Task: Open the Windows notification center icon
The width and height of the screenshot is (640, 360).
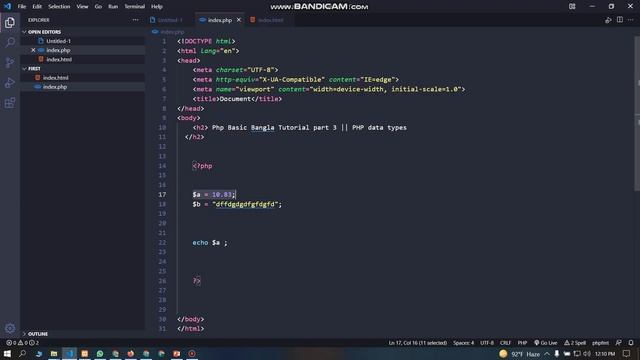Action: click(x=627, y=353)
